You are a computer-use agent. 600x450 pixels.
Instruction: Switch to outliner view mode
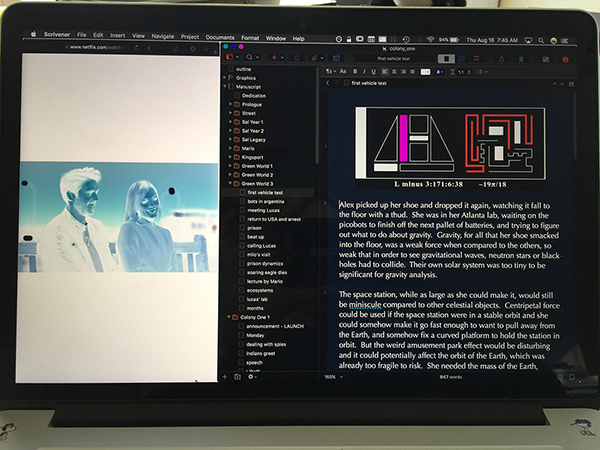[x=476, y=59]
